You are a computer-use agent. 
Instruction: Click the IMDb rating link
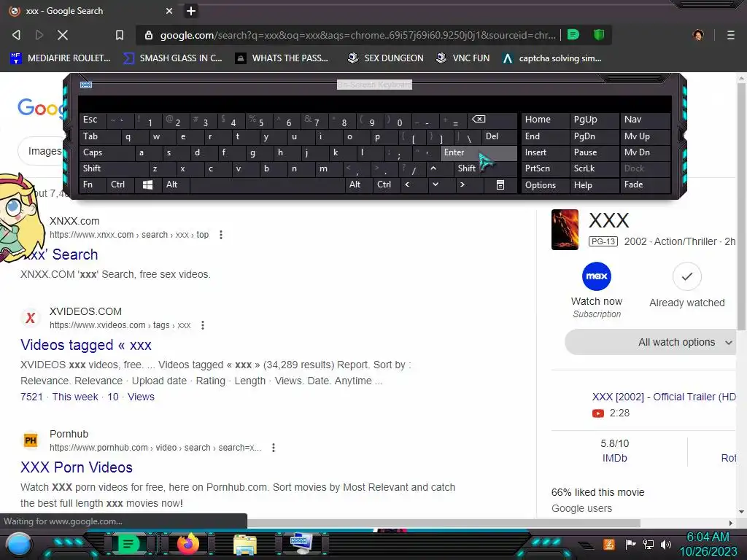[x=614, y=458]
